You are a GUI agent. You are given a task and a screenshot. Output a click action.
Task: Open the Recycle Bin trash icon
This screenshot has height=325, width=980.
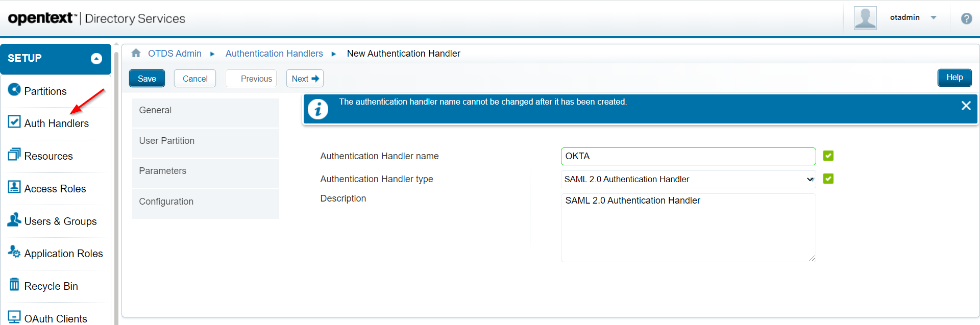pyautogui.click(x=14, y=284)
